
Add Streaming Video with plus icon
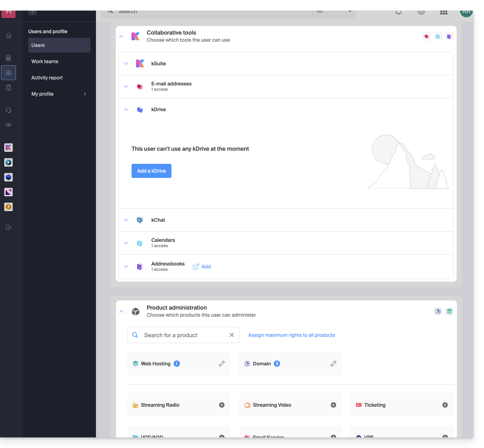click(333, 405)
